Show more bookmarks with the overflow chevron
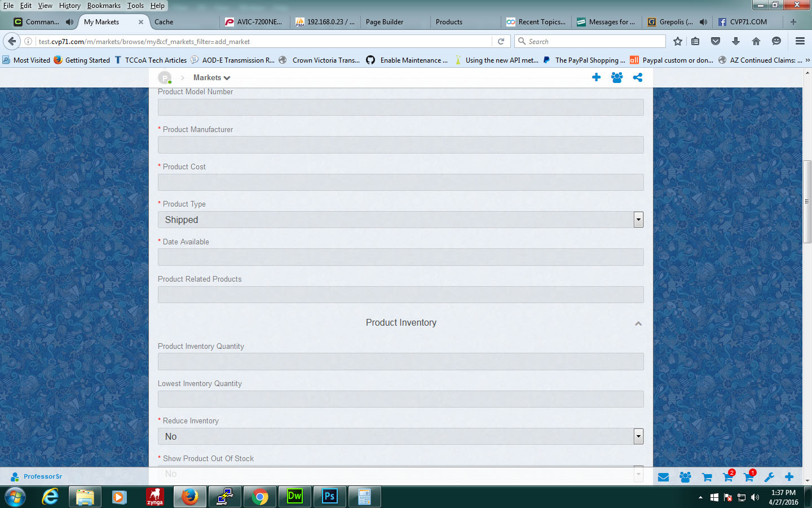 (807, 60)
